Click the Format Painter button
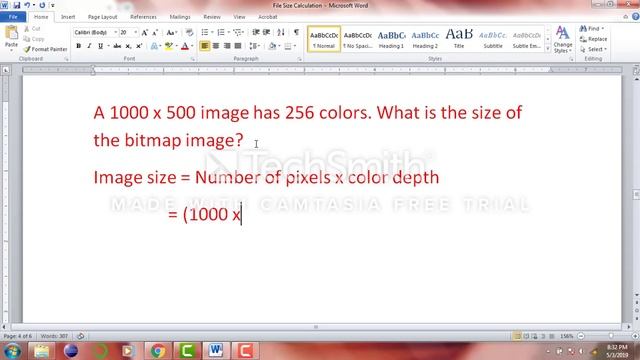Screen dimensions: 640x360 pyautogui.click(x=45, y=49)
